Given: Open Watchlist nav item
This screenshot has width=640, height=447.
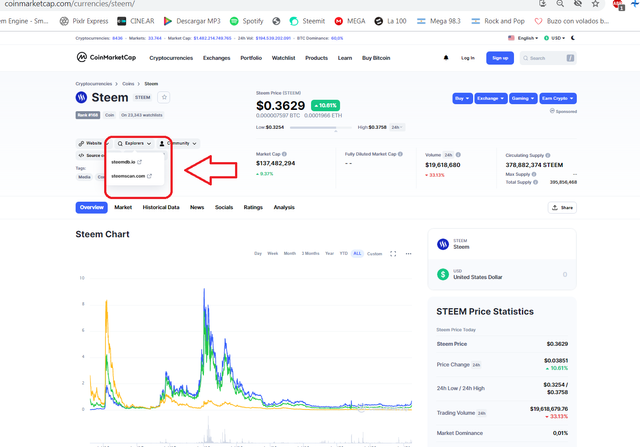Looking at the screenshot, I should click(x=283, y=58).
